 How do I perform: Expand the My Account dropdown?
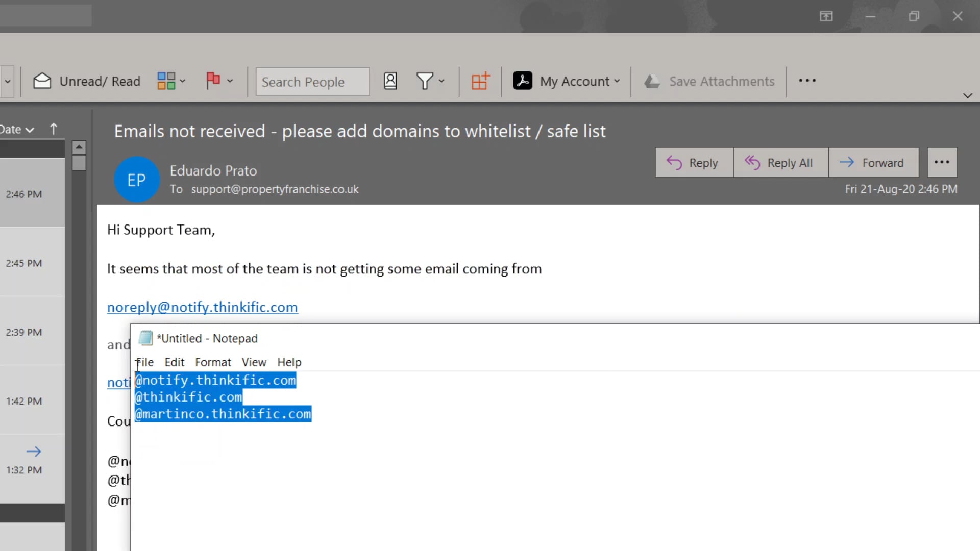click(617, 81)
